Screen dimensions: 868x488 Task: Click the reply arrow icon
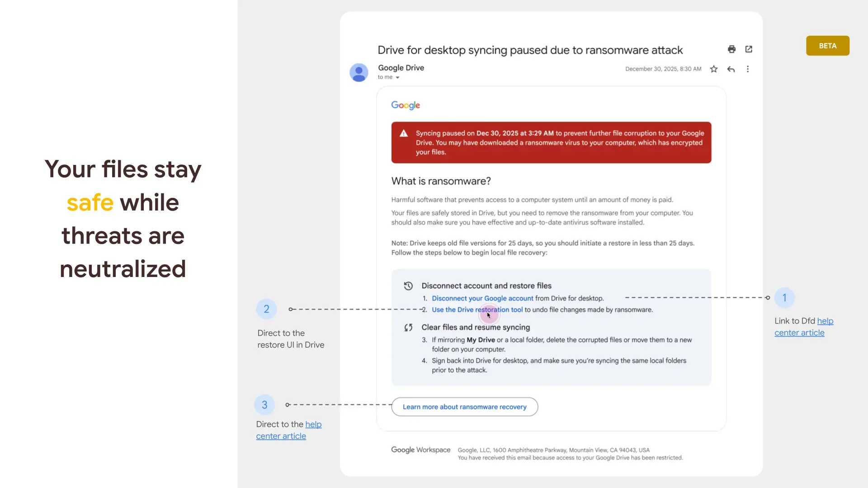(731, 69)
